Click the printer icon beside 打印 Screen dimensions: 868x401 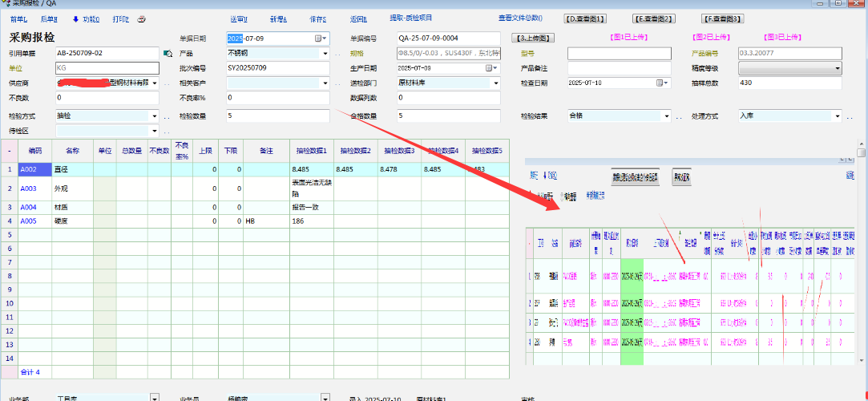(141, 18)
